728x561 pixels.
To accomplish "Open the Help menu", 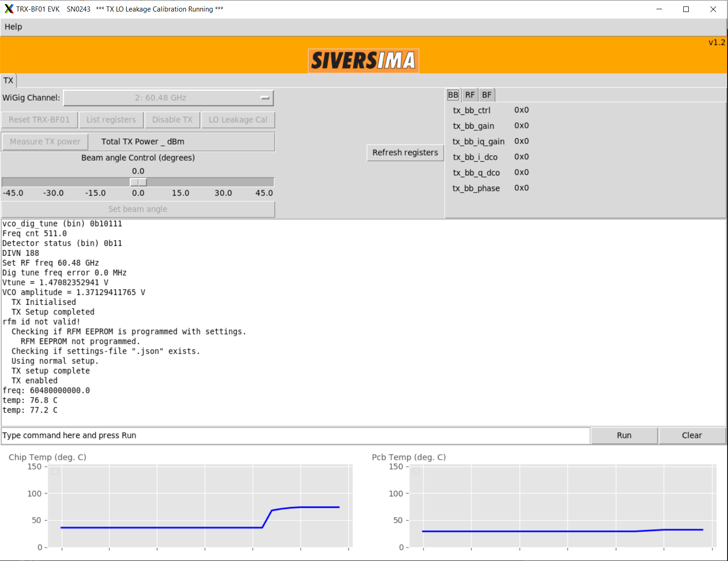I will click(x=13, y=27).
